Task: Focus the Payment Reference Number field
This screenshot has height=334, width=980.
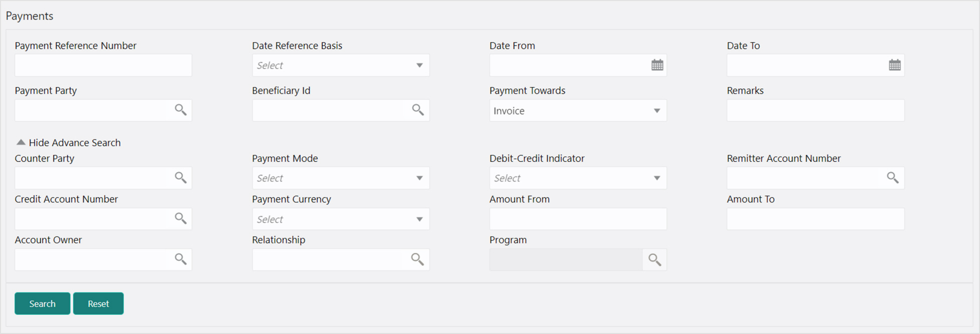Action: tap(103, 65)
